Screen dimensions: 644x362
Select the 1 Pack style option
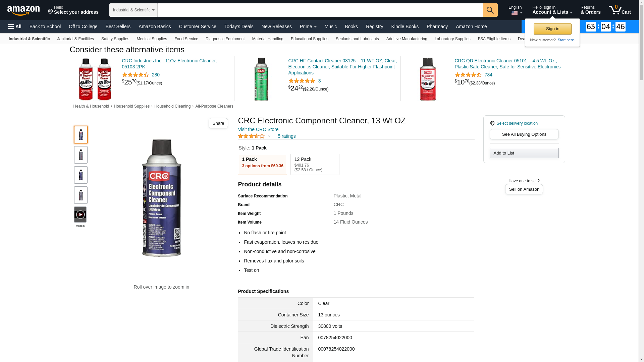click(262, 164)
